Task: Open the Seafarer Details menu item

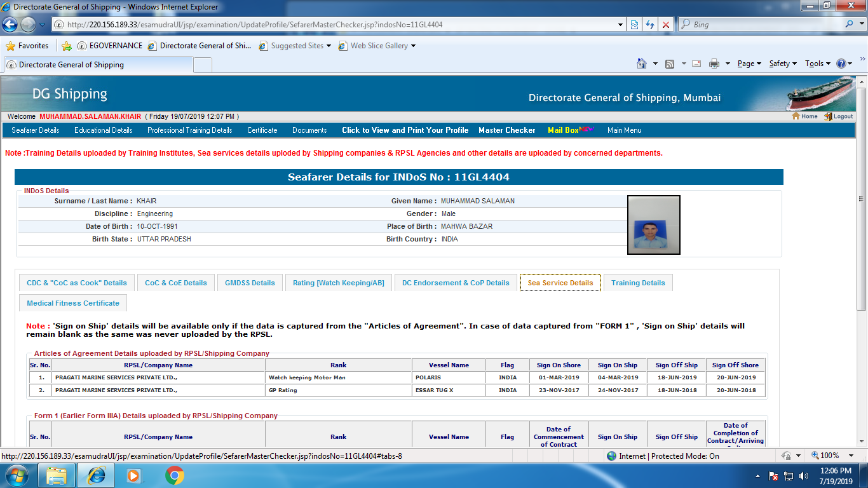Action: tap(36, 130)
